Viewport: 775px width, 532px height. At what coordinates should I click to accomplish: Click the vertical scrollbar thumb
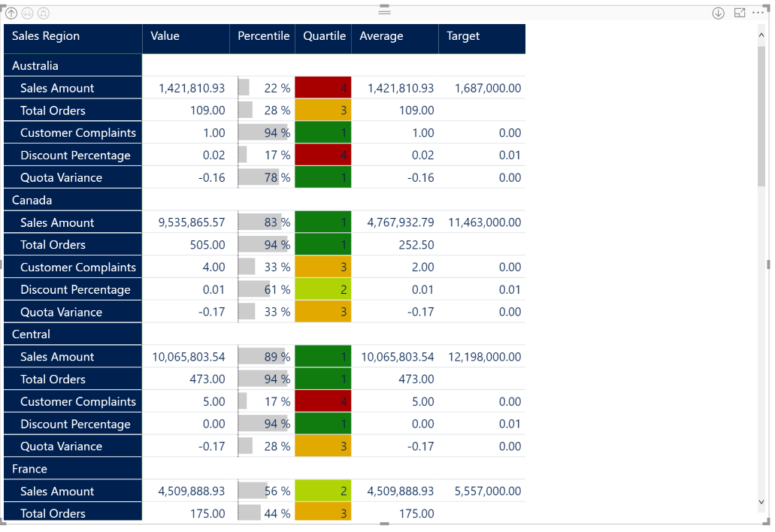[x=761, y=113]
